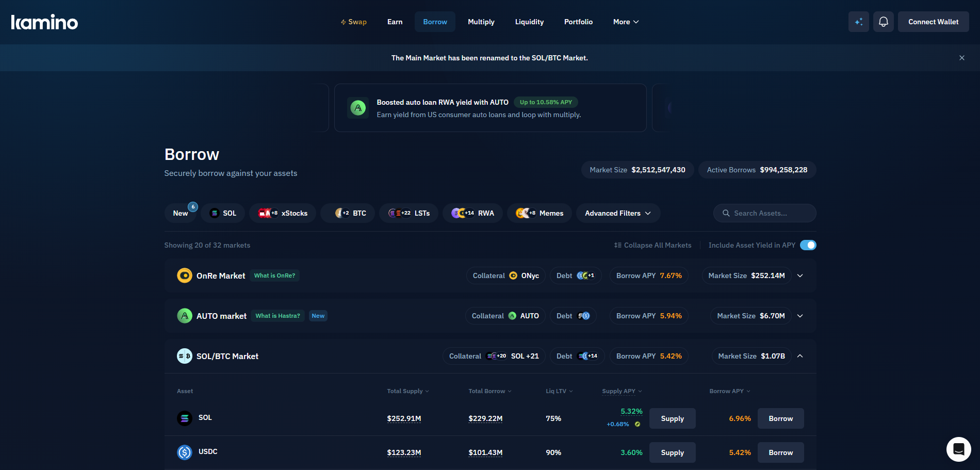The image size is (980, 470).
Task: Click the OnRe Market debt tokens icon
Action: click(585, 275)
